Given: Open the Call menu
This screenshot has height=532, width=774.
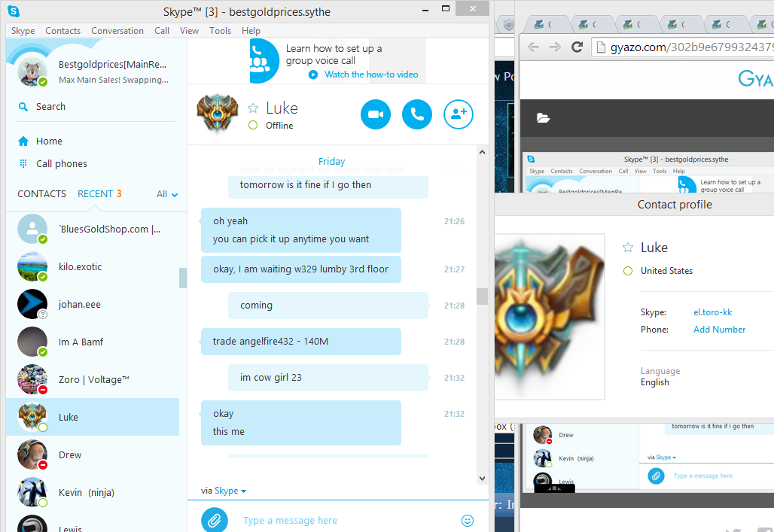Looking at the screenshot, I should coord(162,31).
